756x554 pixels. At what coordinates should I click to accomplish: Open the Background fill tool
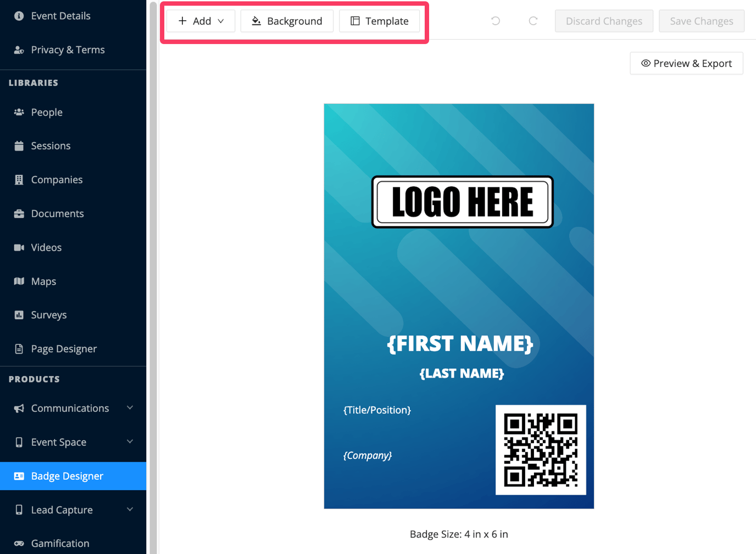287,21
